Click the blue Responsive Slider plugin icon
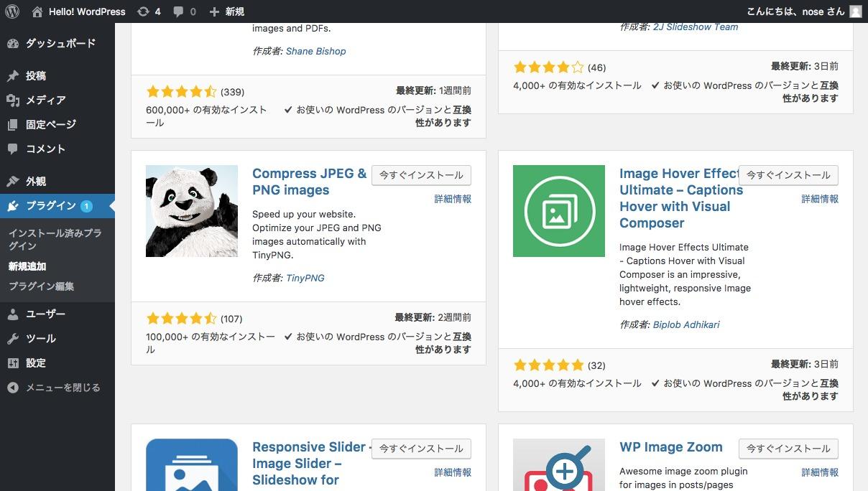Screen dimensions: 868x491 click(x=192, y=464)
